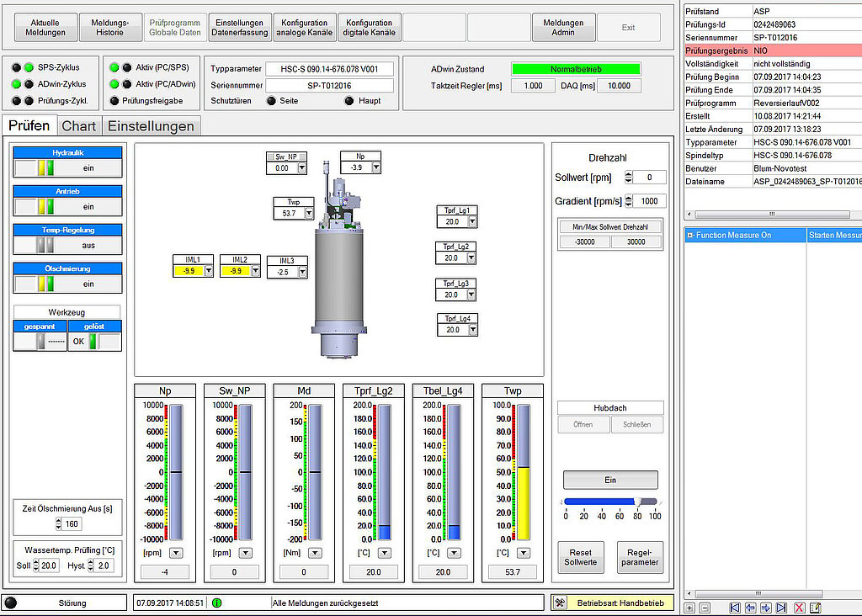Click the Schutztüren Haupt indicator LED
The image size is (862, 616).
pos(349,100)
